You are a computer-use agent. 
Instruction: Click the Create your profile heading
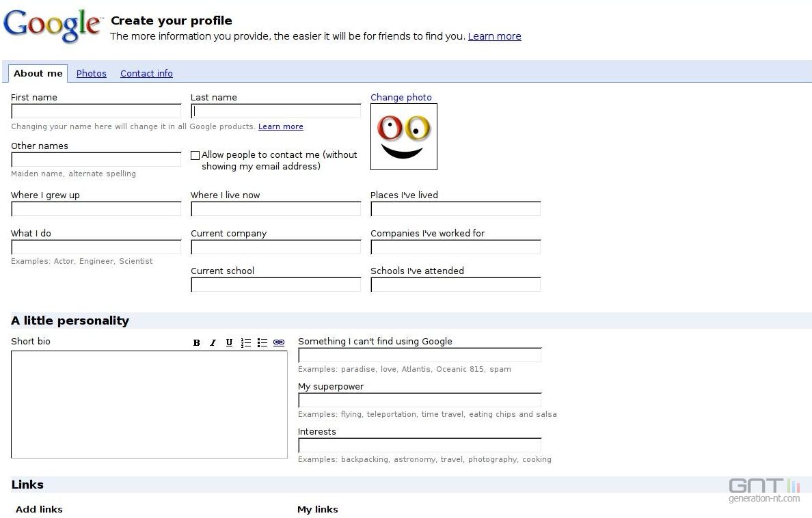tap(172, 21)
